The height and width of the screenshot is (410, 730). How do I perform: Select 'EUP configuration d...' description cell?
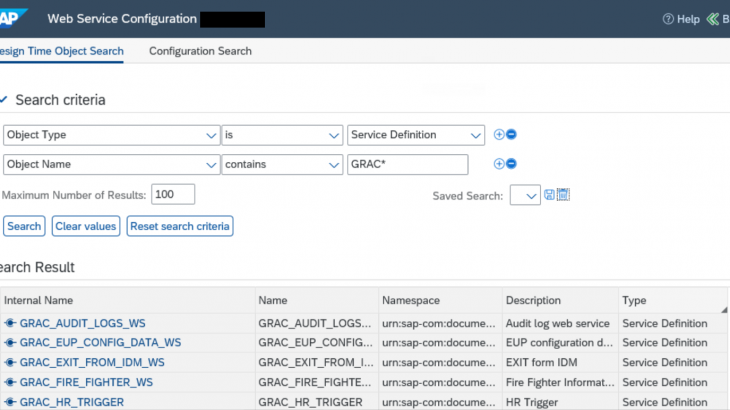point(561,343)
